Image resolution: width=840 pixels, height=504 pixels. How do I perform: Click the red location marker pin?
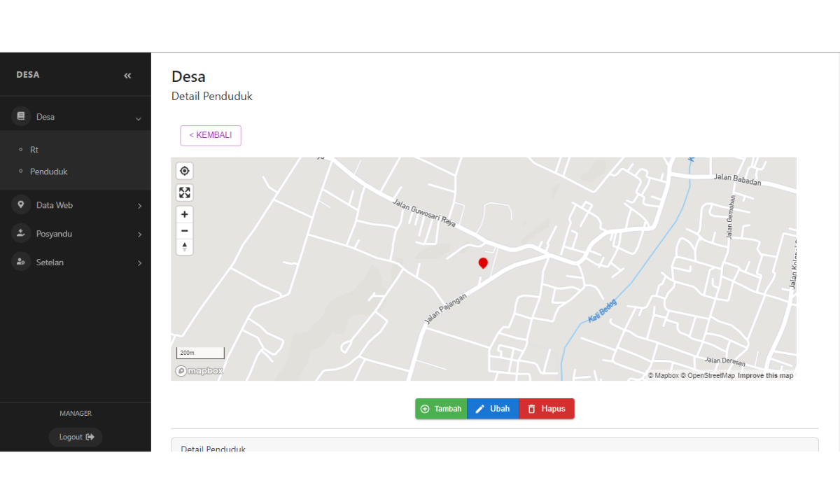click(x=483, y=263)
